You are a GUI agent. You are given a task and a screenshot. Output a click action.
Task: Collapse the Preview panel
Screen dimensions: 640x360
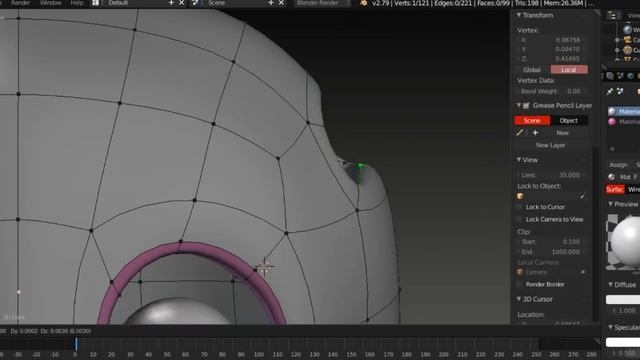tap(610, 204)
